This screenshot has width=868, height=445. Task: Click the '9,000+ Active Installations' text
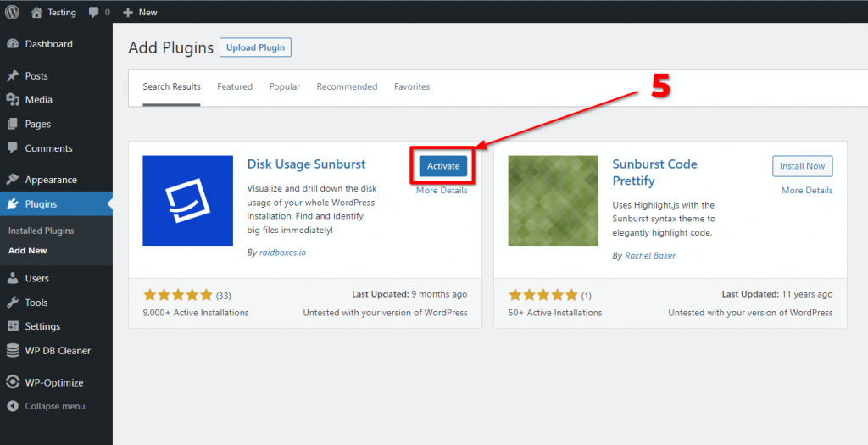tap(196, 313)
